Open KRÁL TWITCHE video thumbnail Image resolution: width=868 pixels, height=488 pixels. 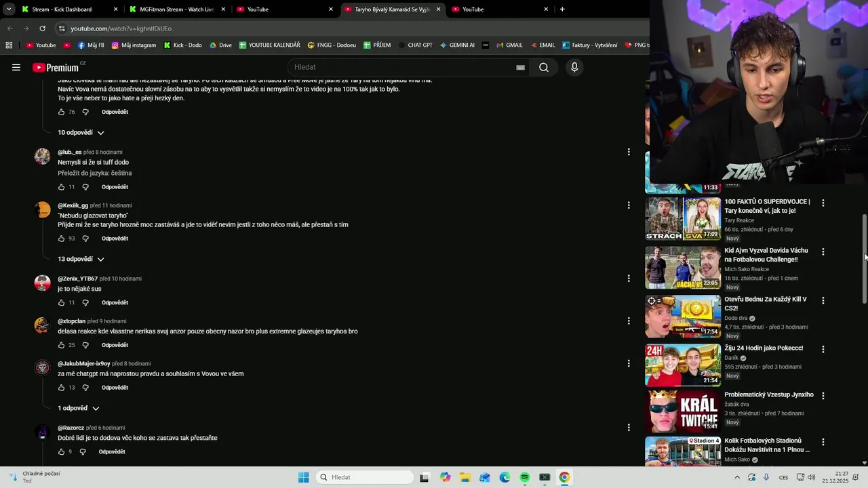coord(683,411)
